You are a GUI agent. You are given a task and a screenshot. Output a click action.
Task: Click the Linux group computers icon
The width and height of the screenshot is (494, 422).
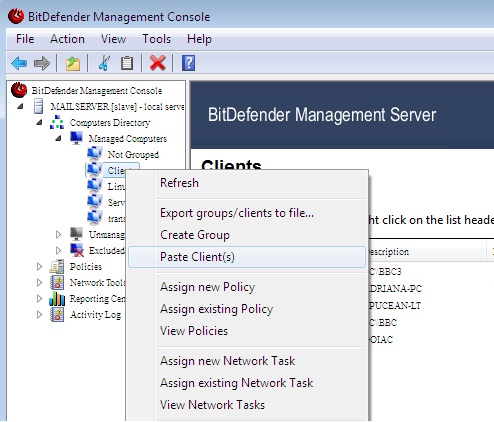[x=95, y=186]
